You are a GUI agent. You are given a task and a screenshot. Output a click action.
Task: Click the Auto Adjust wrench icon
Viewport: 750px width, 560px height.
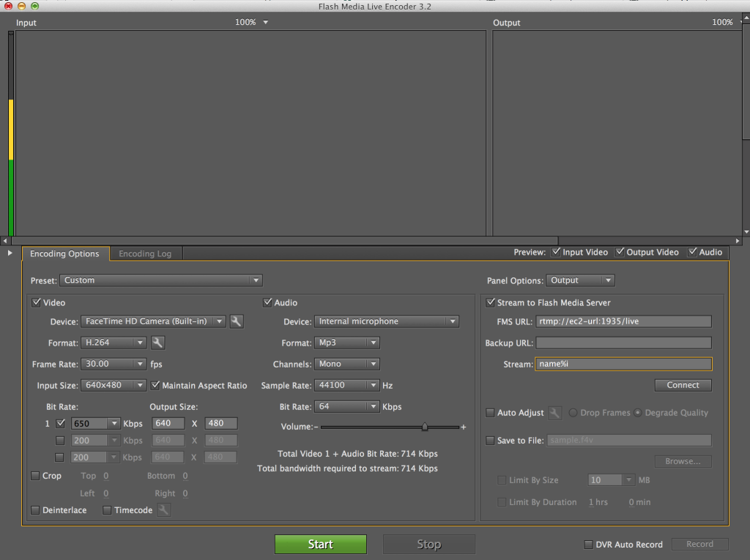(555, 413)
